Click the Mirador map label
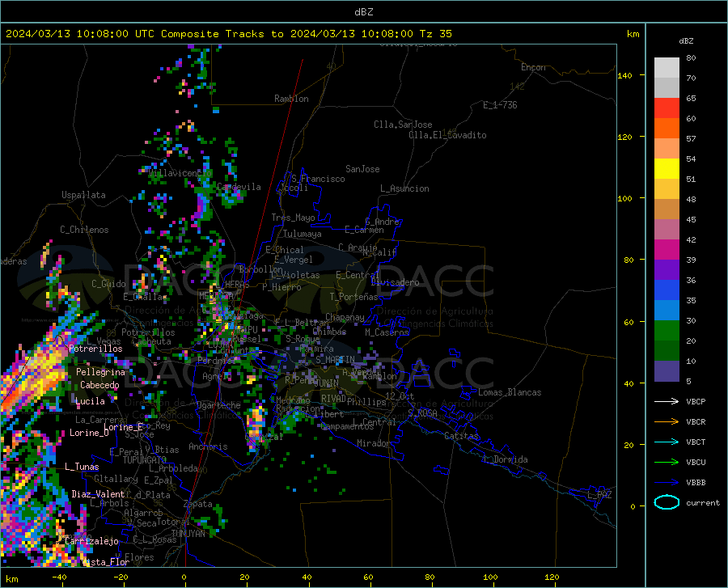The width and height of the screenshot is (728, 588). coord(373,443)
